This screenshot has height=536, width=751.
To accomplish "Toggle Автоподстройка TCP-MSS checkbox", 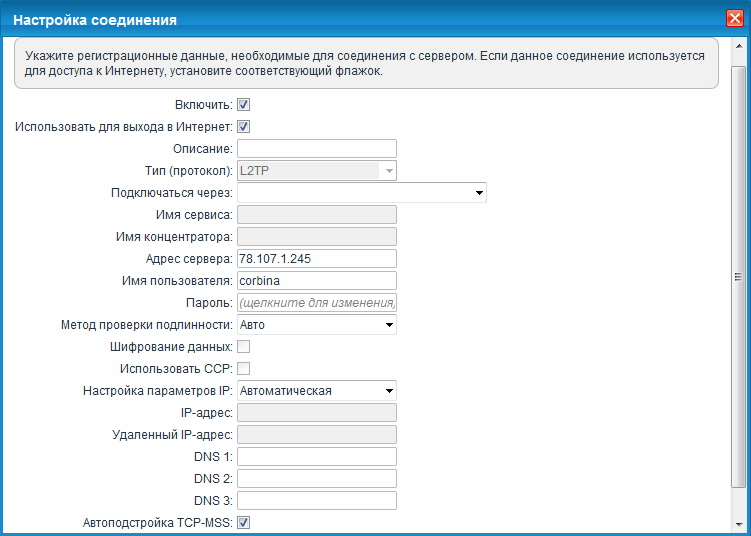I will pyautogui.click(x=243, y=522).
